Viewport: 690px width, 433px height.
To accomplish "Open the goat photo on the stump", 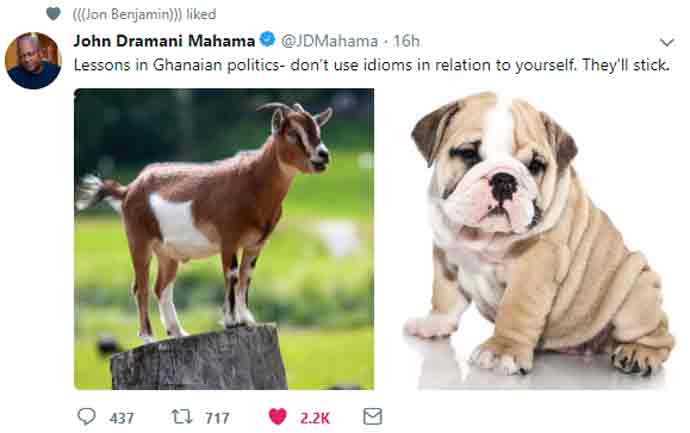I will 224,239.
